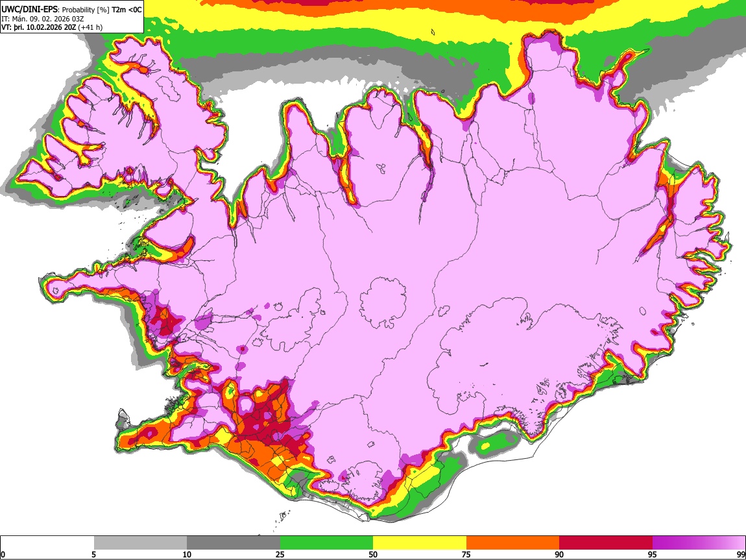Click the magenta-to-pink 95–99 legend swatch

point(699,542)
